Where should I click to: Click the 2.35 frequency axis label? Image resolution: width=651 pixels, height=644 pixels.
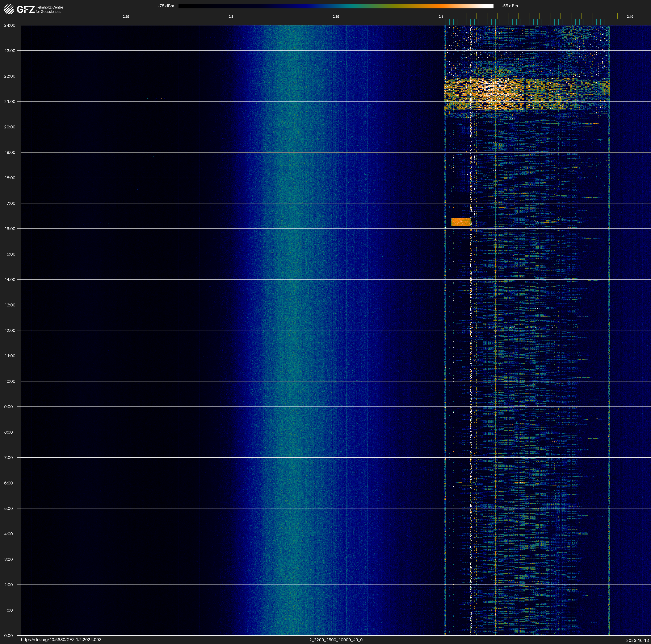pyautogui.click(x=336, y=17)
